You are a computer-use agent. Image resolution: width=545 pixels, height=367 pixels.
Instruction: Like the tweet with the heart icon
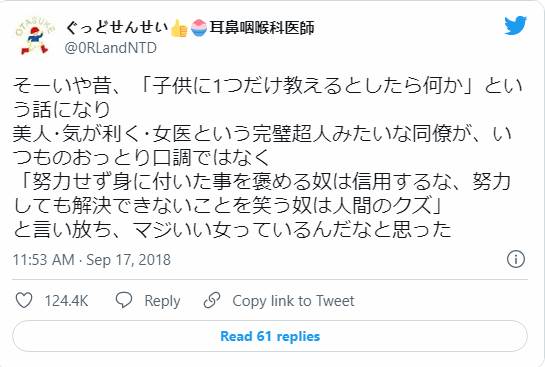pyautogui.click(x=24, y=300)
